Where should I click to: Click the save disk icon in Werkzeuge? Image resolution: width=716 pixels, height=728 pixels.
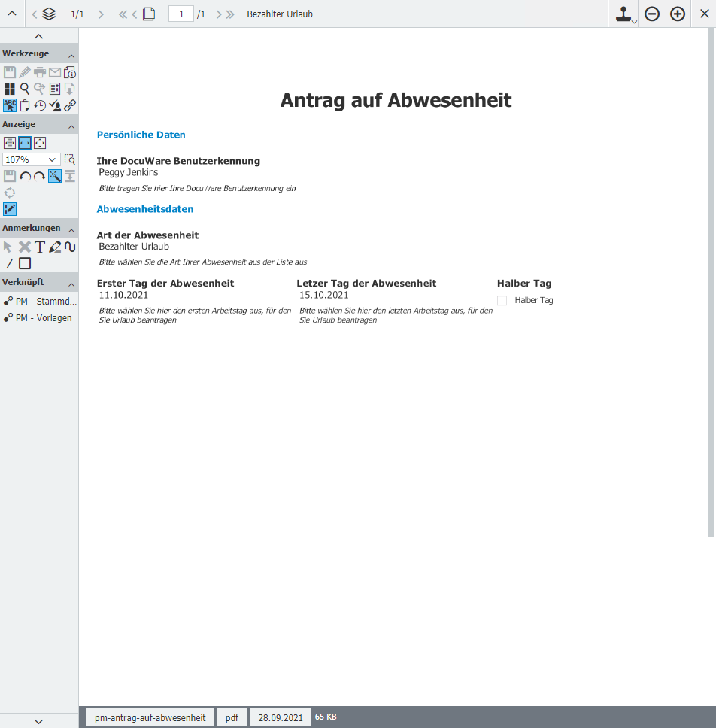10,72
